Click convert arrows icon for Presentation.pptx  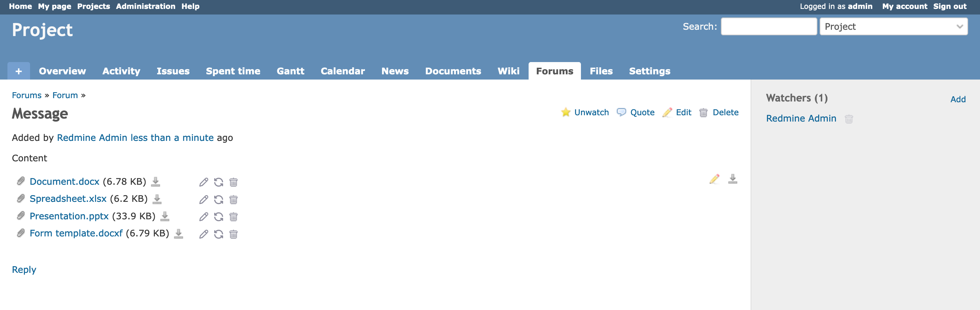pyautogui.click(x=218, y=217)
